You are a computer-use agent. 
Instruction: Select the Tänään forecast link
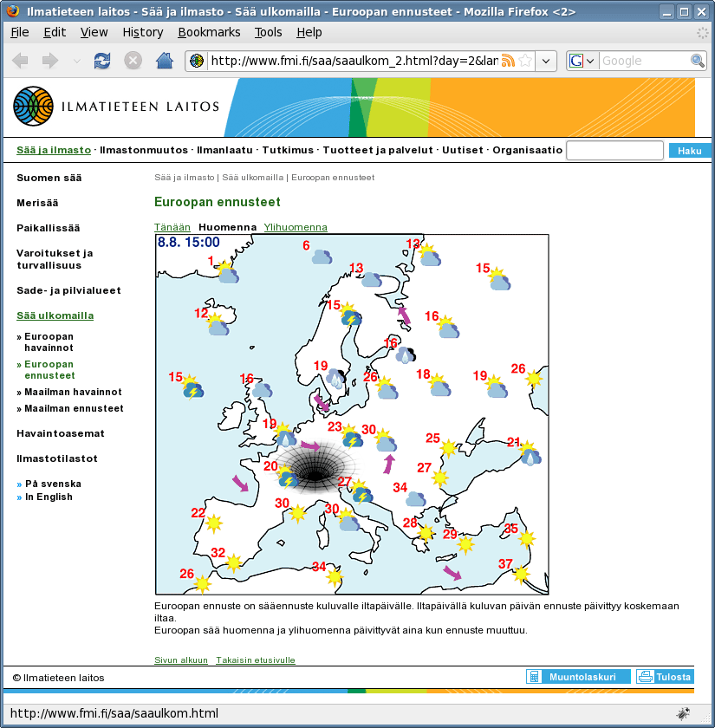coord(172,227)
